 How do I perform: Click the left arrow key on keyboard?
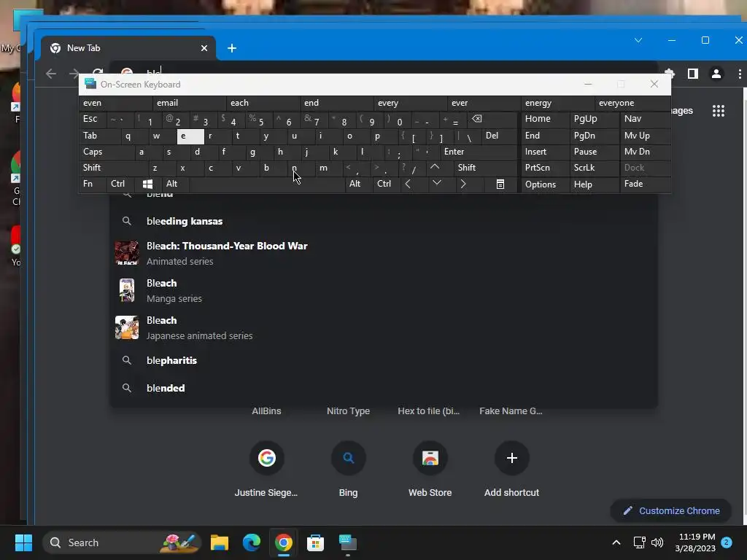[409, 184]
